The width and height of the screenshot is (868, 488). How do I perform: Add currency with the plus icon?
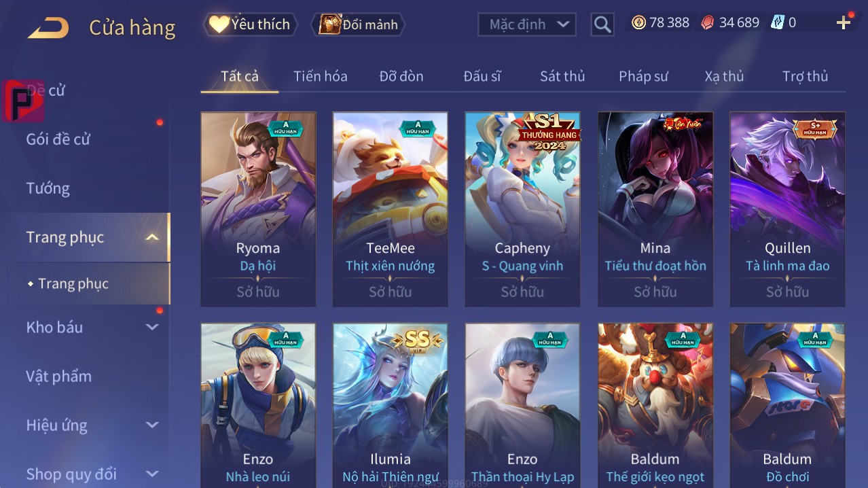pyautogui.click(x=844, y=23)
